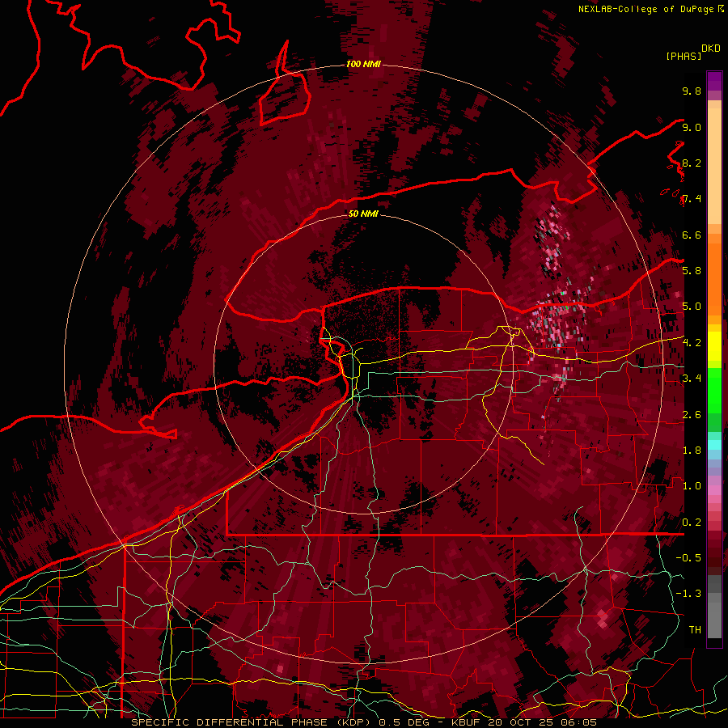The height and width of the screenshot is (728, 728).
Task: Click the 5.8 legend value
Action: tap(692, 271)
